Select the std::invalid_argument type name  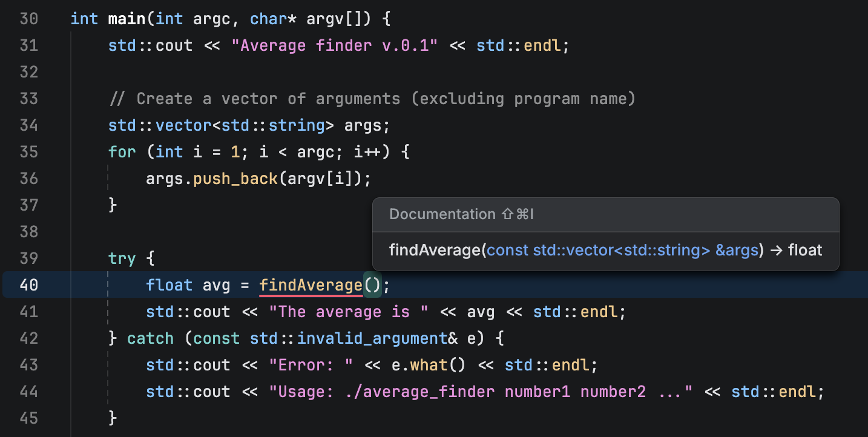tap(372, 338)
